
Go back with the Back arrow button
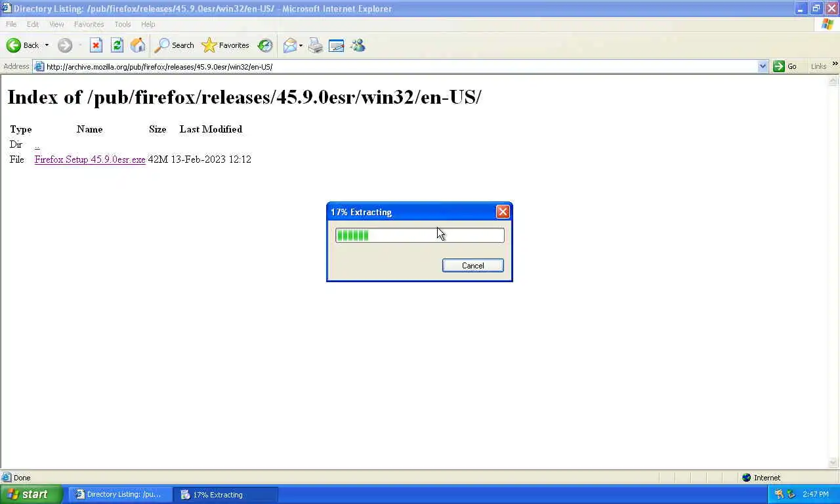[x=22, y=45]
